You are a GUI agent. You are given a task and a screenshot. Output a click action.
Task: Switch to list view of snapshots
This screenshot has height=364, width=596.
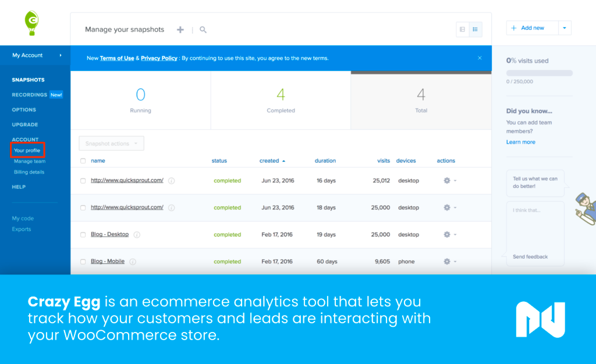tap(476, 29)
